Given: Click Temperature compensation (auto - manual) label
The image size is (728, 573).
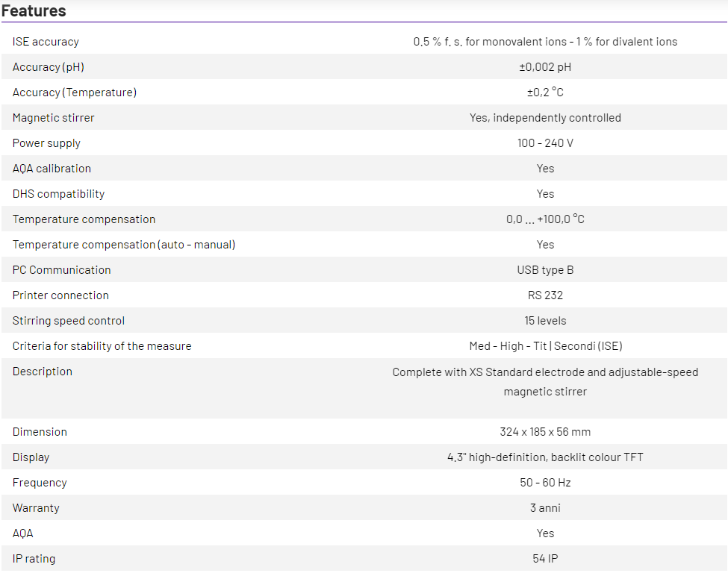Looking at the screenshot, I should 124,245.
